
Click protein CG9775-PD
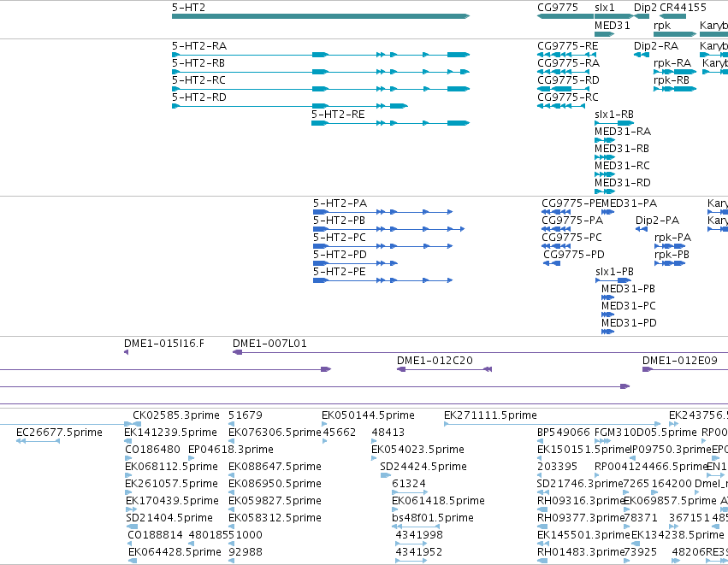click(x=552, y=263)
